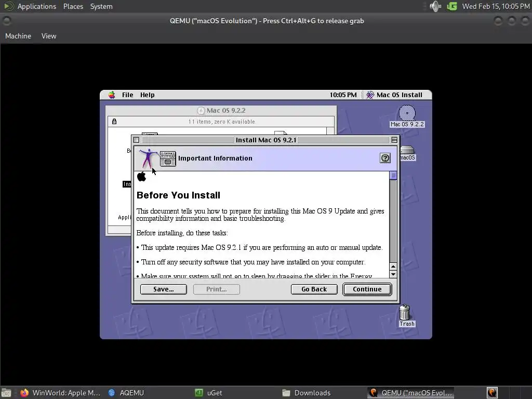Open the Apple menu
Image resolution: width=532 pixels, height=399 pixels.
[112, 95]
